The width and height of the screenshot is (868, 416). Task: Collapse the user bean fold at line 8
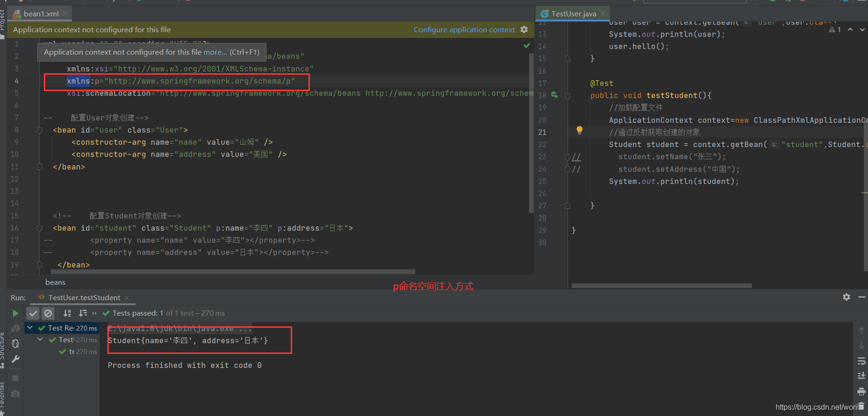tap(40, 130)
